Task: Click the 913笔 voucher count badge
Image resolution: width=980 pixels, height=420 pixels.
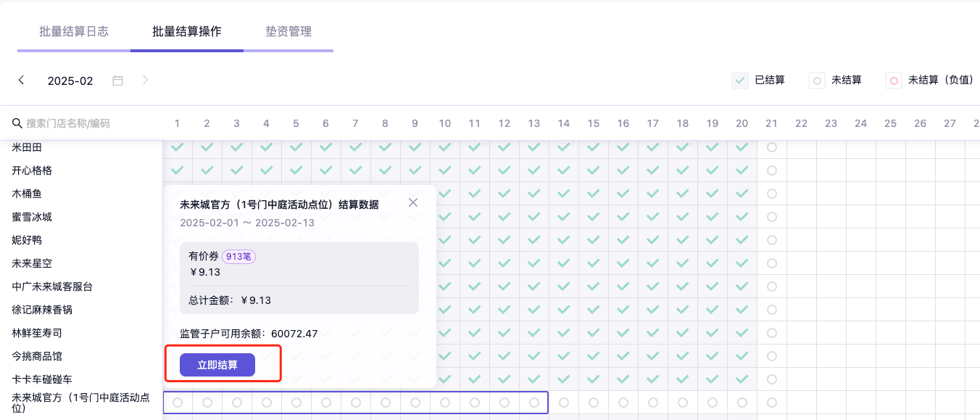Action: point(239,256)
